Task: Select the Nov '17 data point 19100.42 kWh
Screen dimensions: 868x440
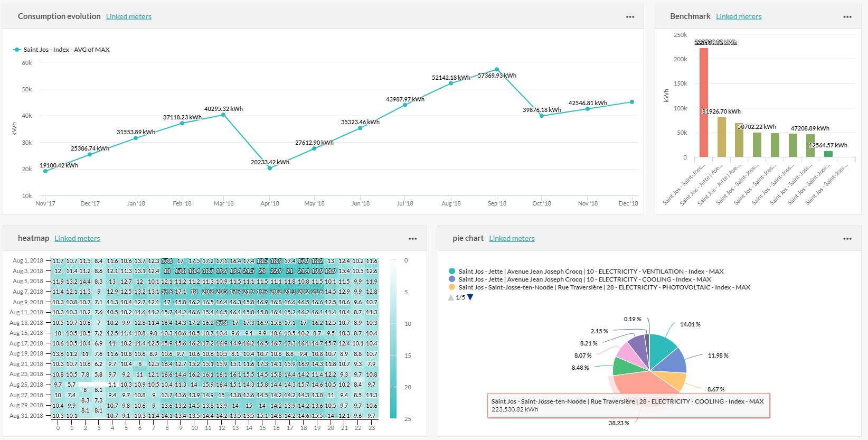Action: point(45,171)
